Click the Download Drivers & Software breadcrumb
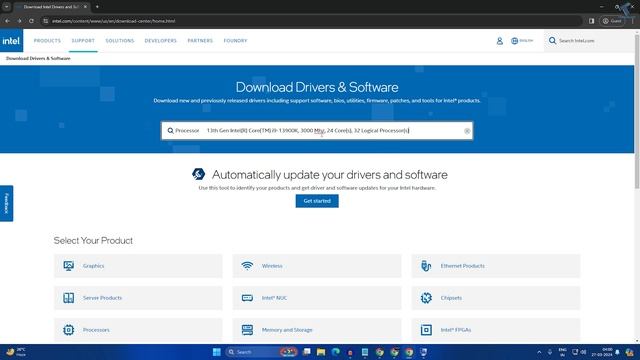This screenshot has height=360, width=640. (x=38, y=58)
